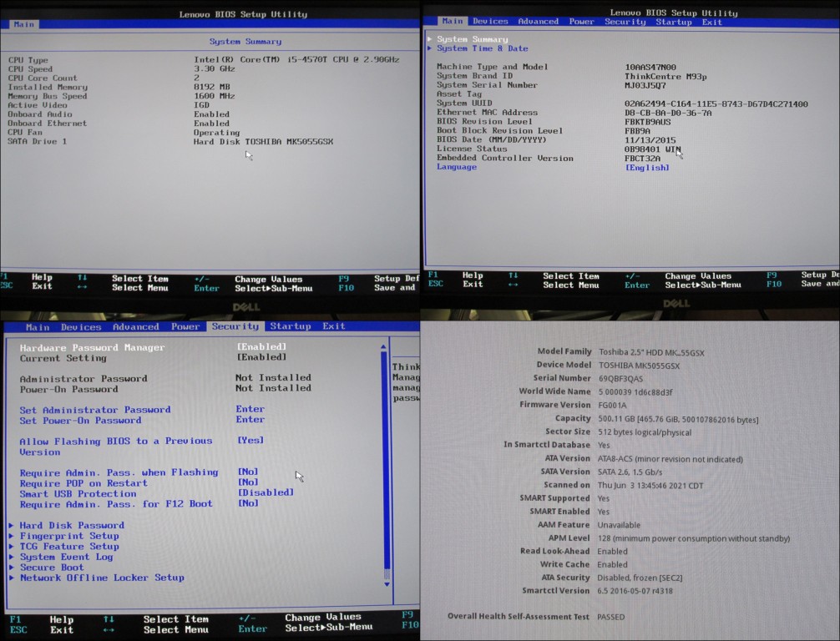Click CPU Type value Intel Core i5-4570T

296,59
